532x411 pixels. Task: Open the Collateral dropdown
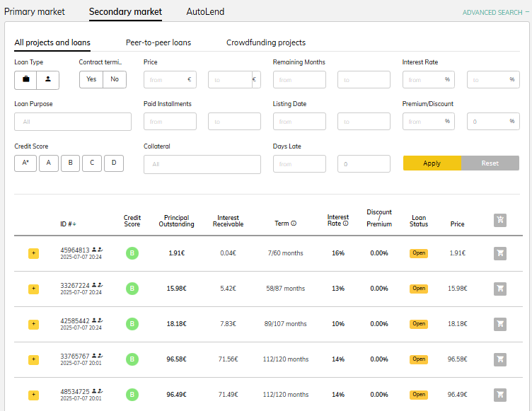[x=202, y=165]
